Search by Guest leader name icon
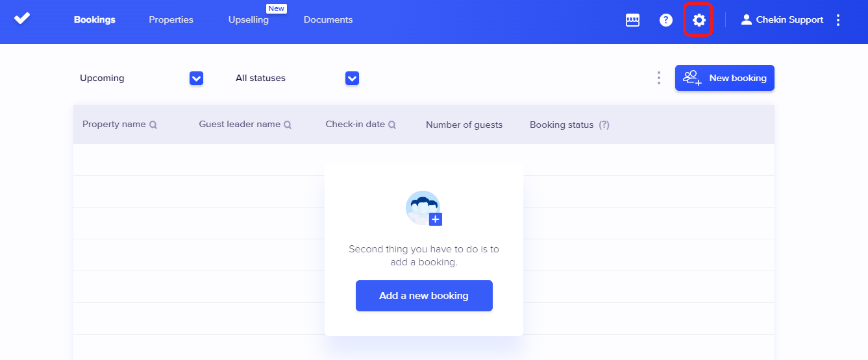Screen dimensions: 868x360 [x=288, y=125]
